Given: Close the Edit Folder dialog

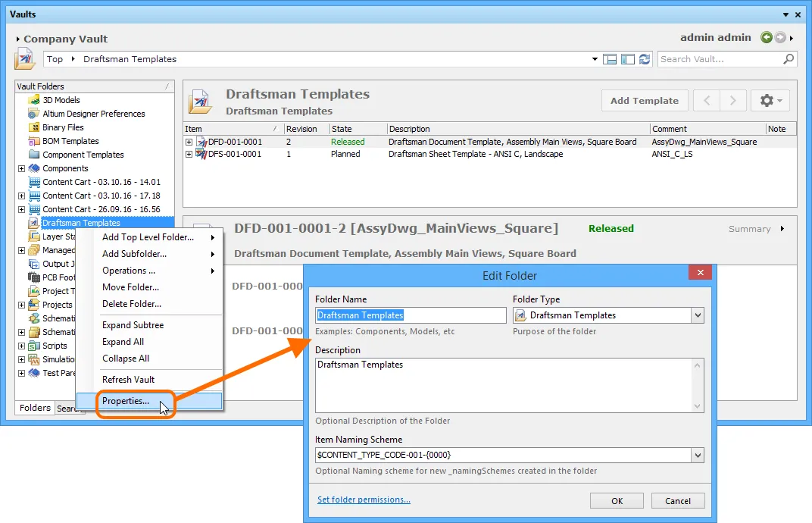Looking at the screenshot, I should (700, 272).
